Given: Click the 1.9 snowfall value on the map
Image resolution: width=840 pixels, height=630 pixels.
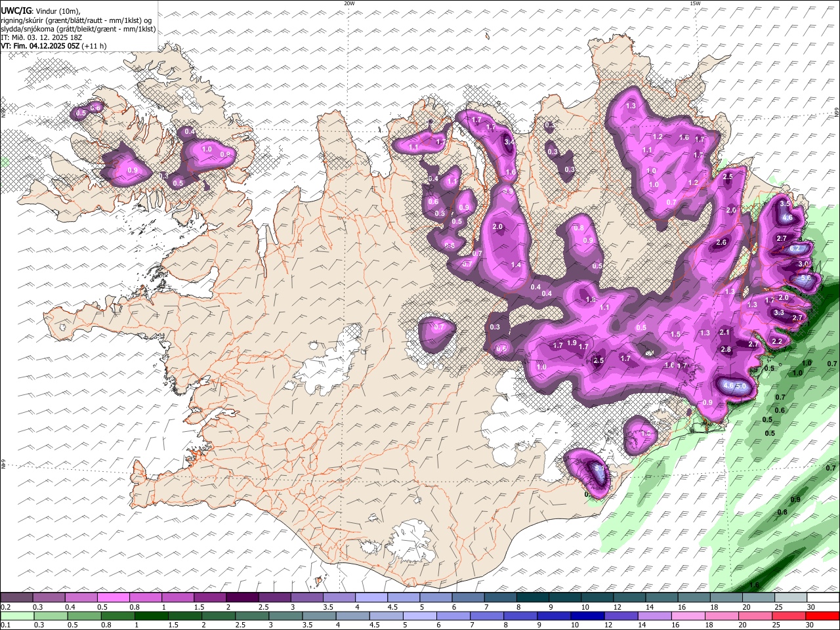Looking at the screenshot, I should coord(572,343).
